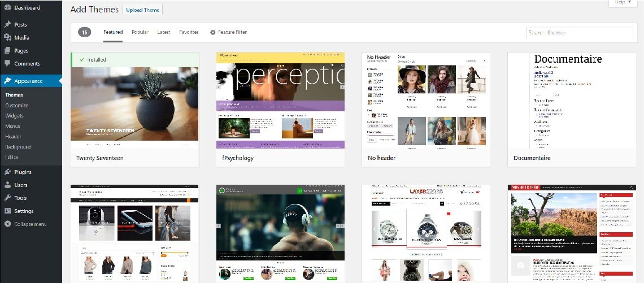Screen dimensions: 644x283
Task: Click the Collapse menu arrow icon
Action: click(x=7, y=224)
